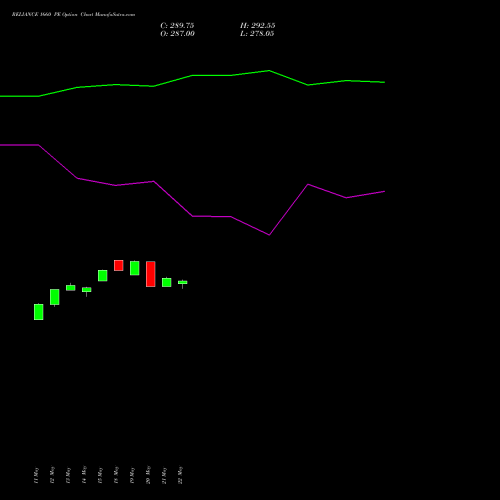The width and height of the screenshot is (500, 500).
Task: Click the 18 May date label
Action: point(116,475)
